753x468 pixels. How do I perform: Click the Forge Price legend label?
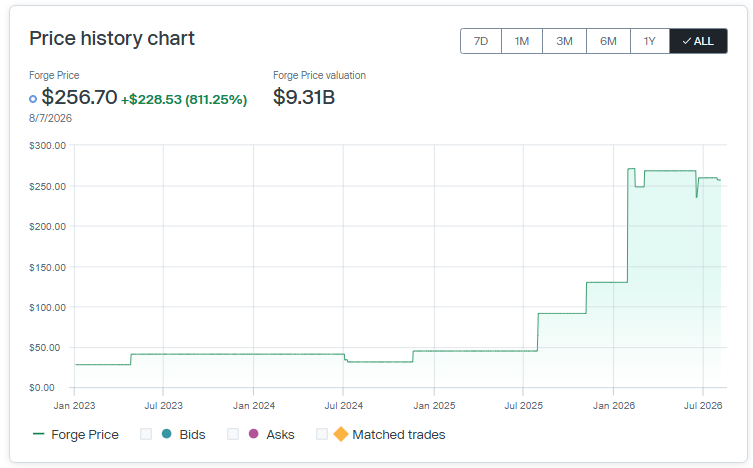(85, 434)
